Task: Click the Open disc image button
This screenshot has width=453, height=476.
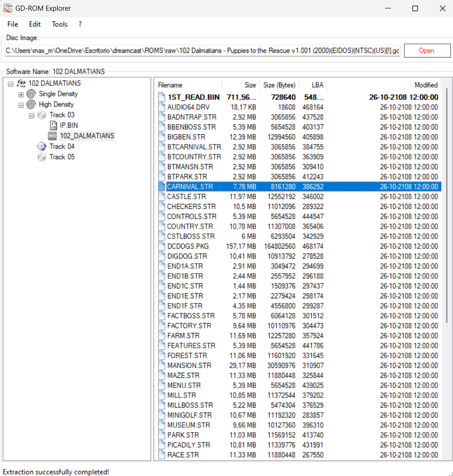Action: pos(427,50)
